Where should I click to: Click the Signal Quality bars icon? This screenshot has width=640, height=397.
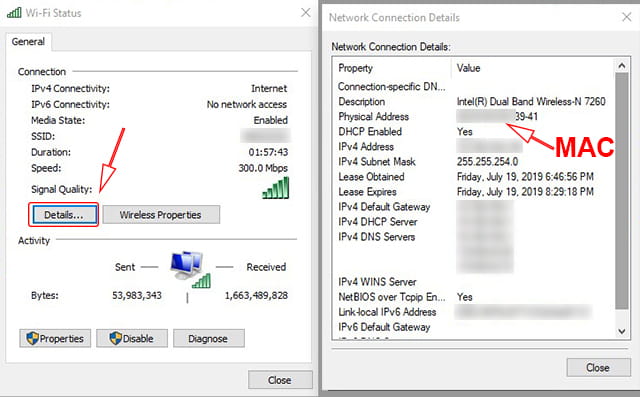[276, 188]
